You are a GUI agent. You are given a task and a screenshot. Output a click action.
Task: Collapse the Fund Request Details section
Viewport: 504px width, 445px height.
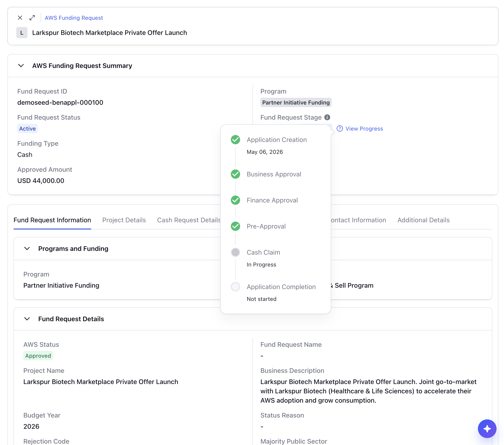coord(27,319)
